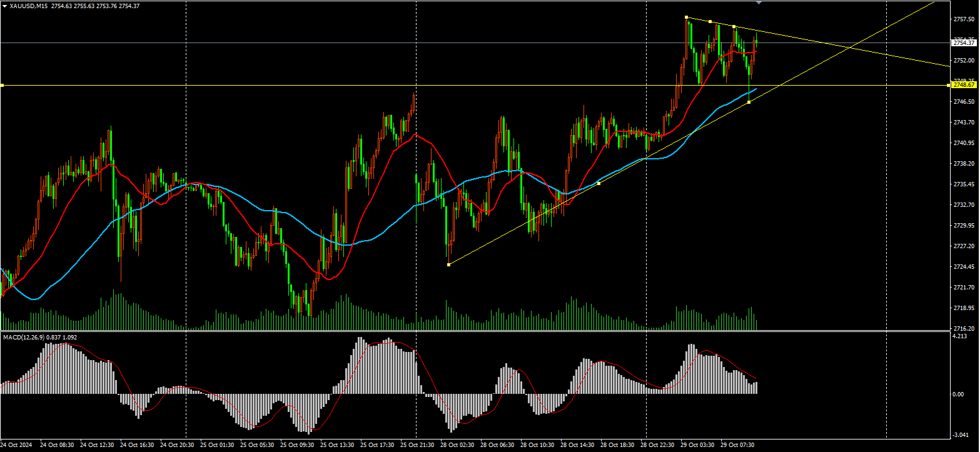Screen dimensions: 980x452
Task: Click left handle of horizontal yellow line
Action: pos(2,85)
